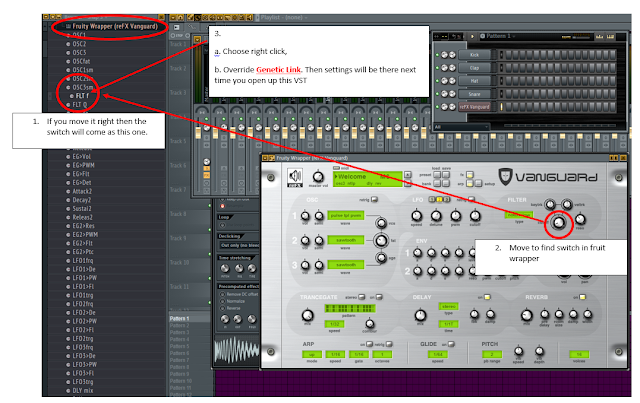Select LFO 2 button
The height and width of the screenshot is (403, 640).
point(439,200)
